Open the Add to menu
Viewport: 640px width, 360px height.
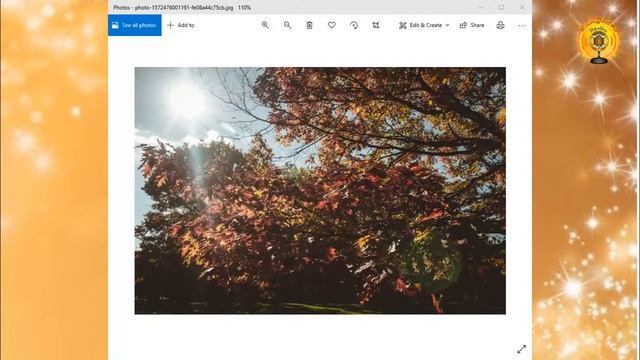click(181, 25)
